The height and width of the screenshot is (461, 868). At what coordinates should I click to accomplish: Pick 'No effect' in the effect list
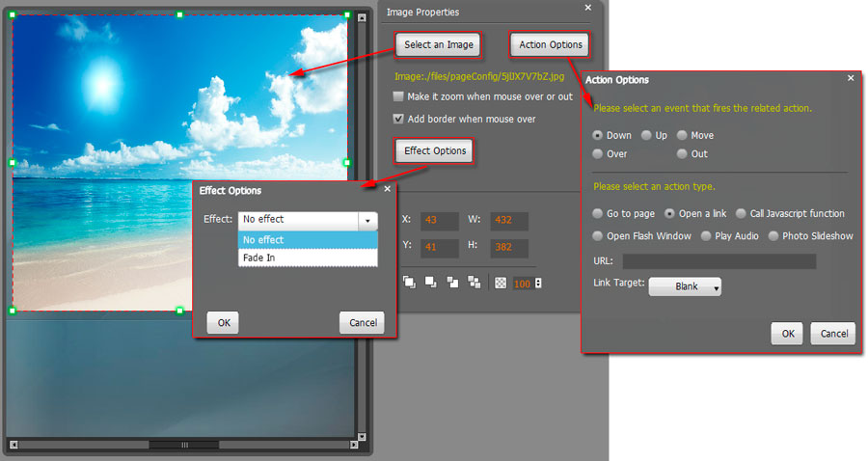[308, 240]
